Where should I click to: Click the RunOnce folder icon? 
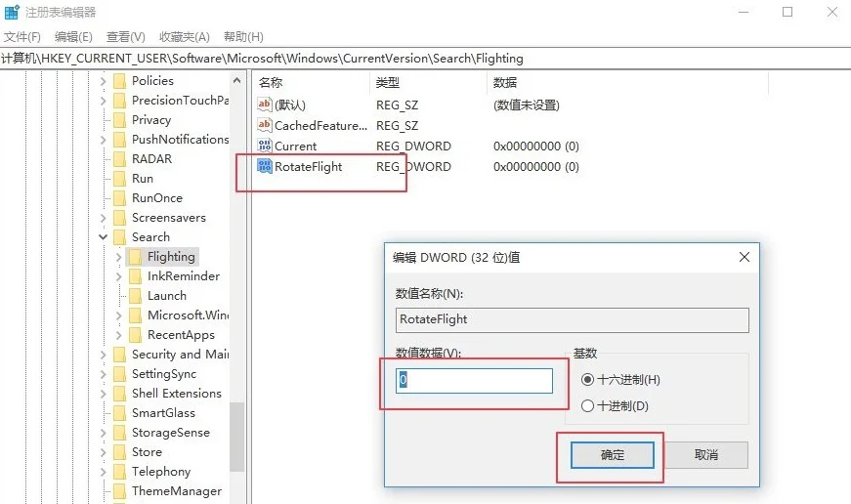click(120, 198)
